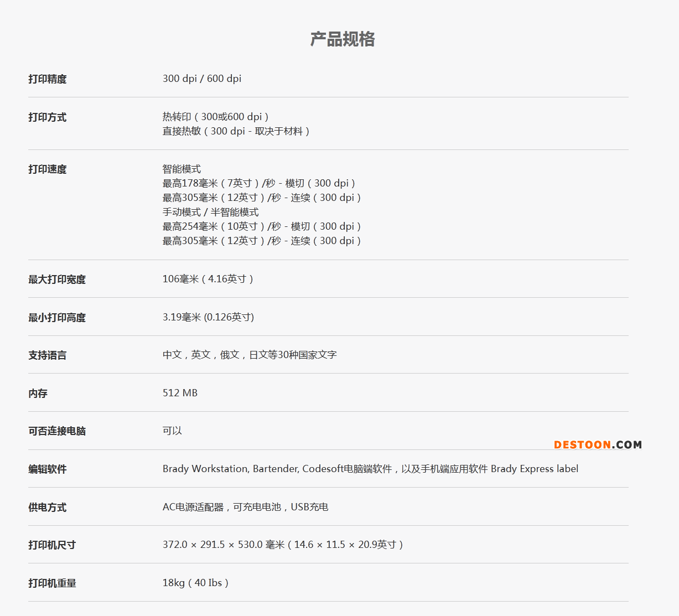Select the 打印速度 label
Viewport: 679px width, 616px height.
(x=48, y=169)
